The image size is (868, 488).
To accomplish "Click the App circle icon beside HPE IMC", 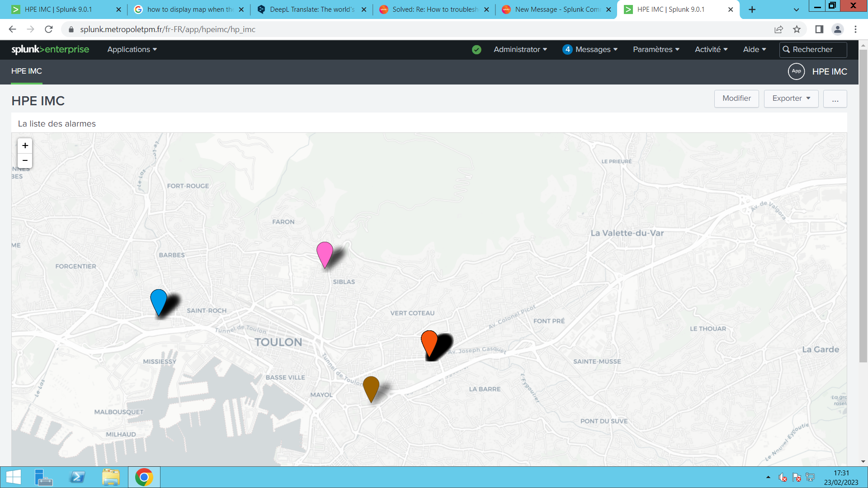I will [x=796, y=71].
